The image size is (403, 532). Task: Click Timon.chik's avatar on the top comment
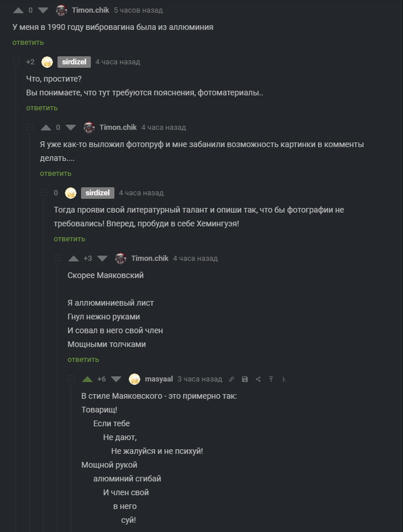point(62,10)
